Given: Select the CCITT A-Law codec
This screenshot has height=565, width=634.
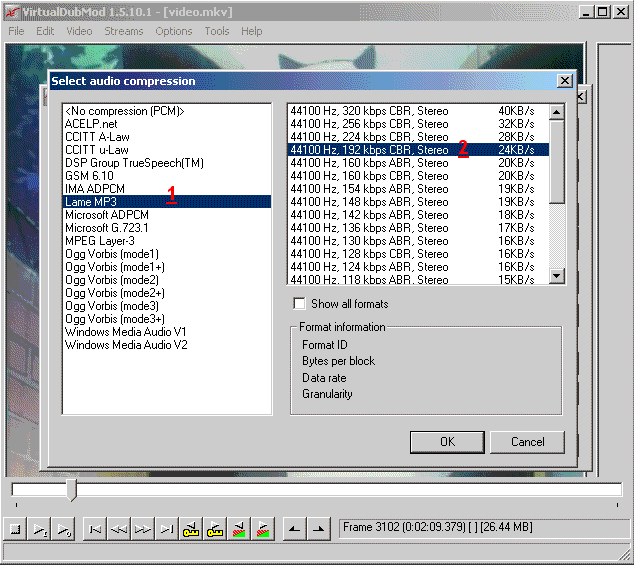Looking at the screenshot, I should tap(167, 137).
